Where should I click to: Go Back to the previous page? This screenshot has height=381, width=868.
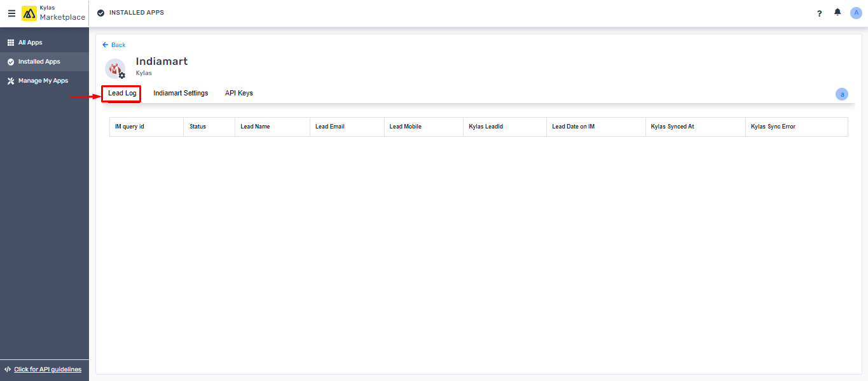114,45
